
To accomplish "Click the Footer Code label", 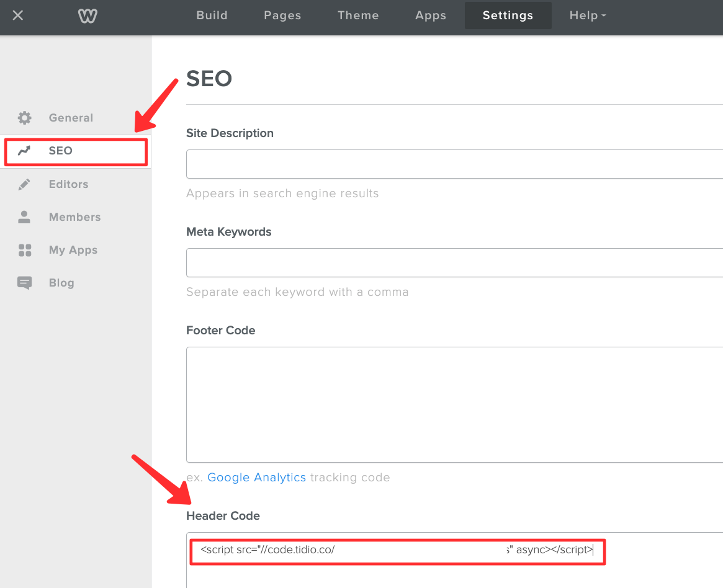I will coord(220,331).
